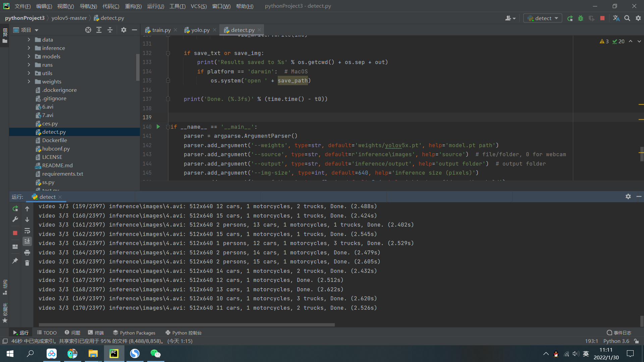Image resolution: width=644 pixels, height=362 pixels.
Task: Open the Python Packages tool window
Action: (134, 333)
